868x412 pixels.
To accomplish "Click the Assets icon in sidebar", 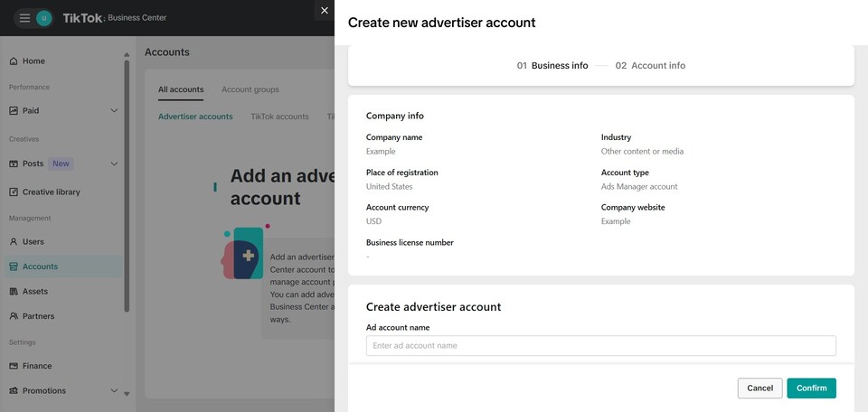I will click(x=14, y=292).
